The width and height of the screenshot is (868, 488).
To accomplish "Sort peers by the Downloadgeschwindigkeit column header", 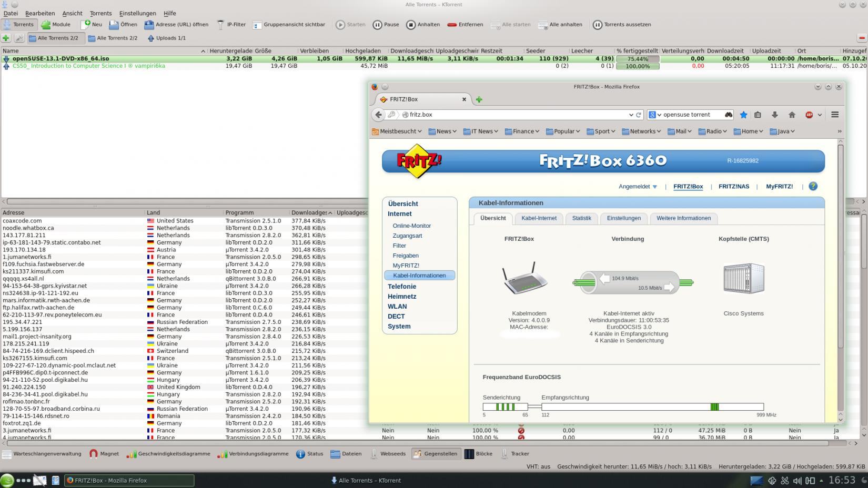I will click(312, 212).
